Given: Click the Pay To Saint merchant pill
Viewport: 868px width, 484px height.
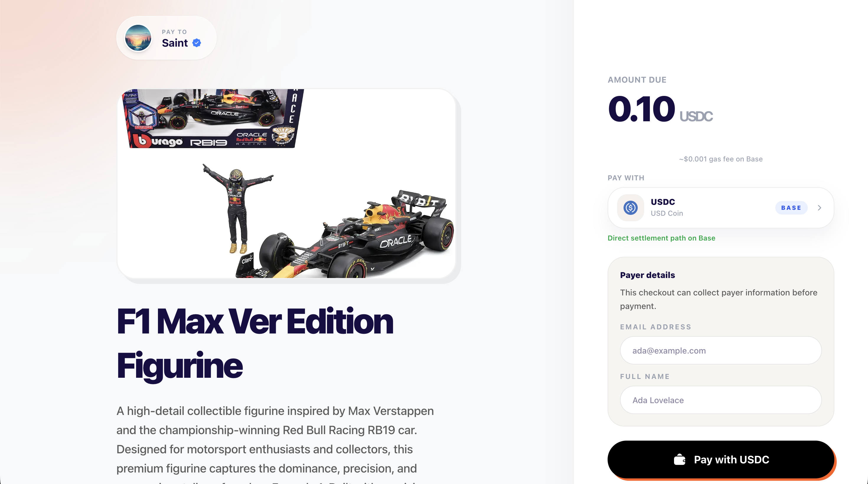Looking at the screenshot, I should 167,38.
